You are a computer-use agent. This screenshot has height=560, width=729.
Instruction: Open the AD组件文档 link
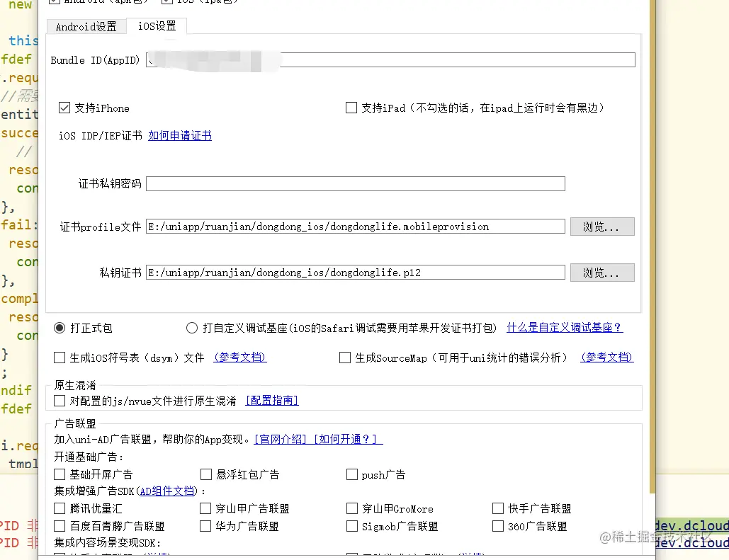click(x=167, y=491)
